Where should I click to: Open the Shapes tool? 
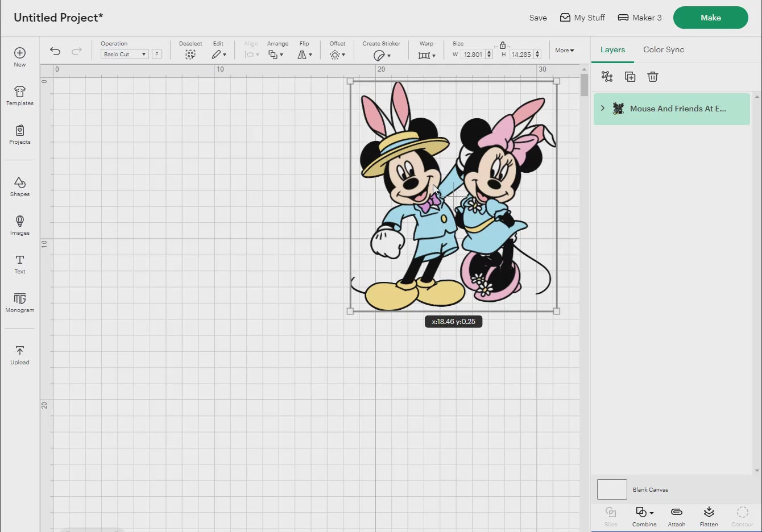20,186
